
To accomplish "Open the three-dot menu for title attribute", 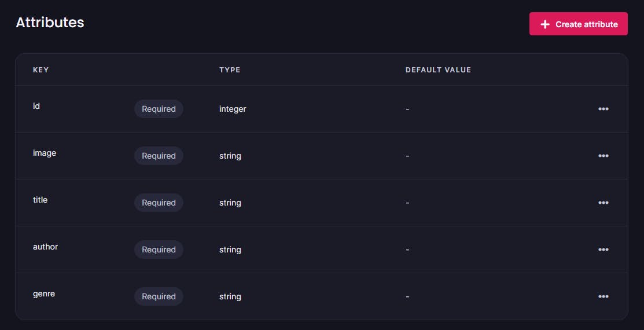I will [603, 203].
